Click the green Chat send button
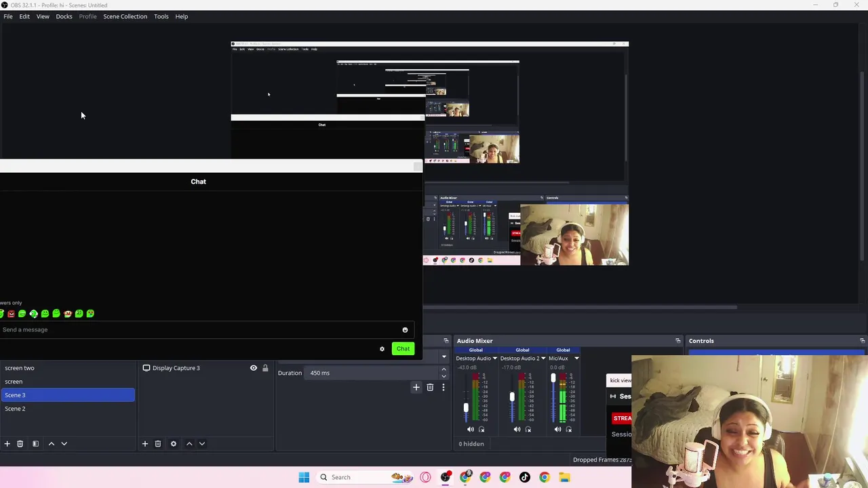The width and height of the screenshot is (868, 488). click(403, 349)
